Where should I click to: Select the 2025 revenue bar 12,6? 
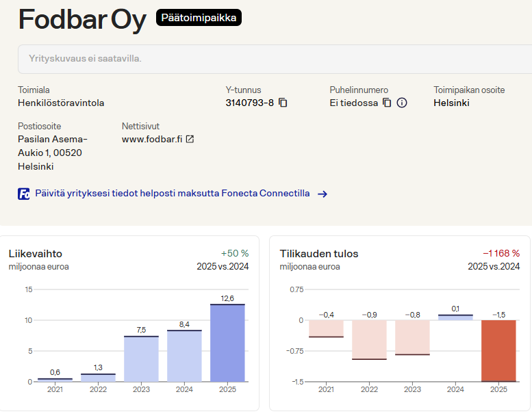click(227, 343)
